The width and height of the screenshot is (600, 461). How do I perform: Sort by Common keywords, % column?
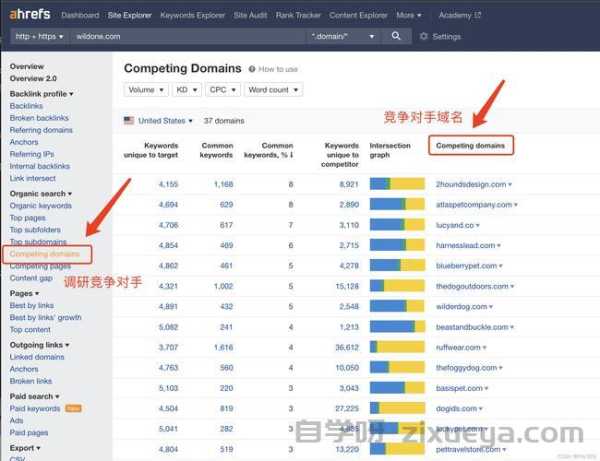[269, 150]
